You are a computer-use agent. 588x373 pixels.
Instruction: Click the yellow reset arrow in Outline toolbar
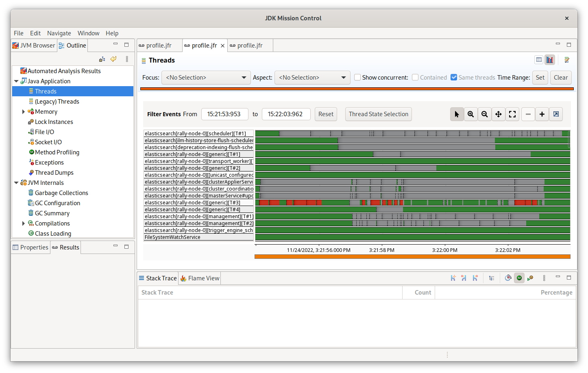pos(113,59)
